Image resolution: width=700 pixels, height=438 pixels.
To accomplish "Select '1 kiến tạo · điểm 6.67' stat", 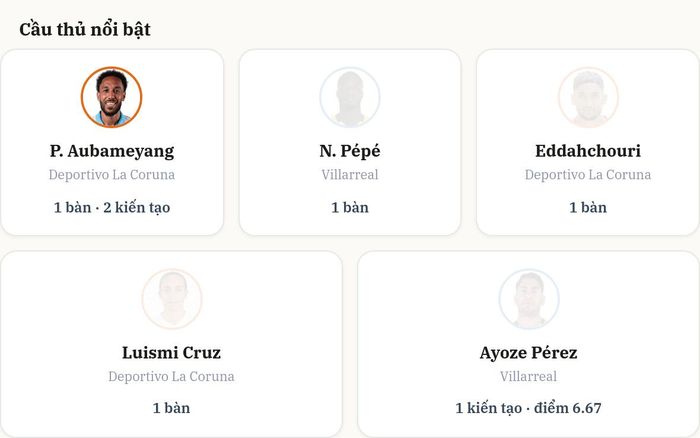I will tap(529, 408).
